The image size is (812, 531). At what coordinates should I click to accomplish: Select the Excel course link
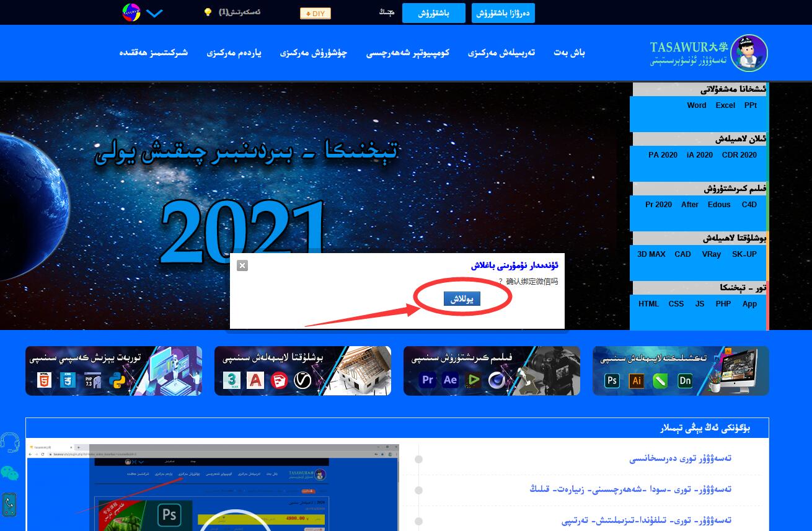click(x=725, y=105)
